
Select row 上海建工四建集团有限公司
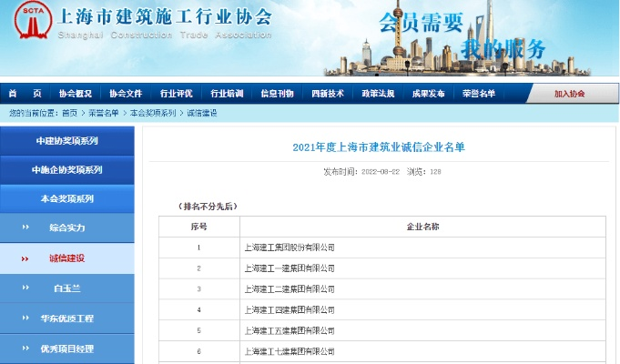click(x=382, y=309)
